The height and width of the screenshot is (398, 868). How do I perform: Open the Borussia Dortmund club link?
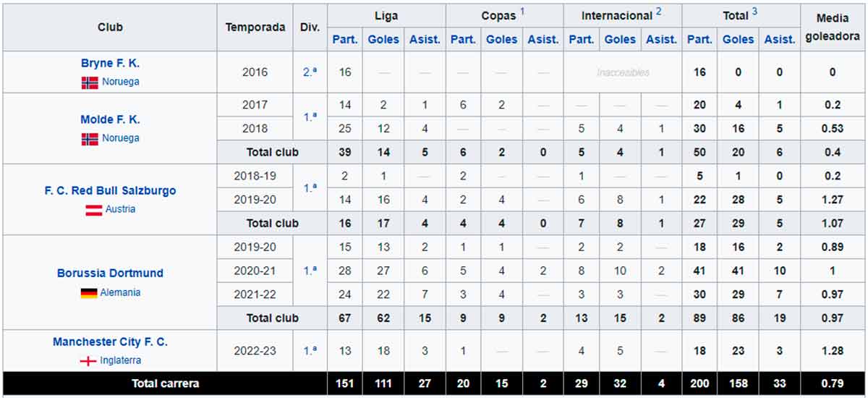pos(110,274)
